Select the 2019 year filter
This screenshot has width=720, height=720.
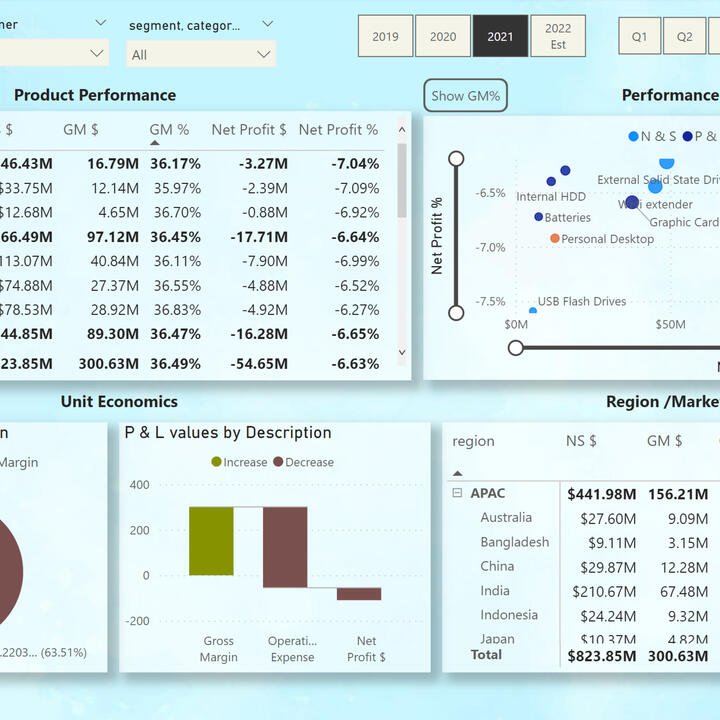click(385, 37)
